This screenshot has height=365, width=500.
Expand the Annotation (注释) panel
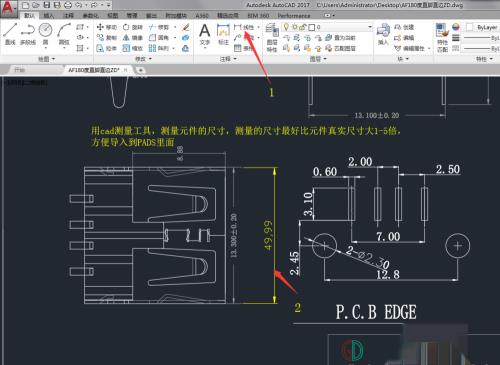point(228,59)
